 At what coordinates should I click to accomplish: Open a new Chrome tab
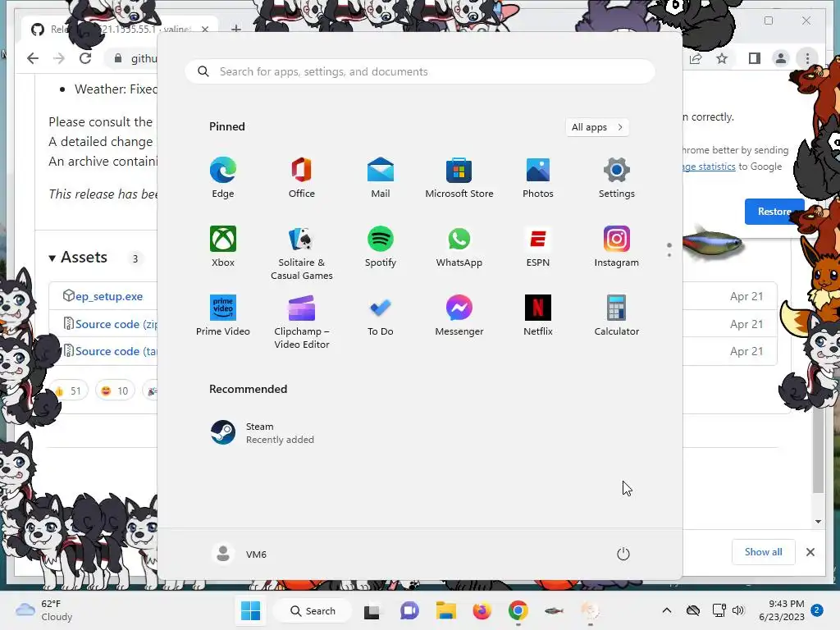[235, 29]
